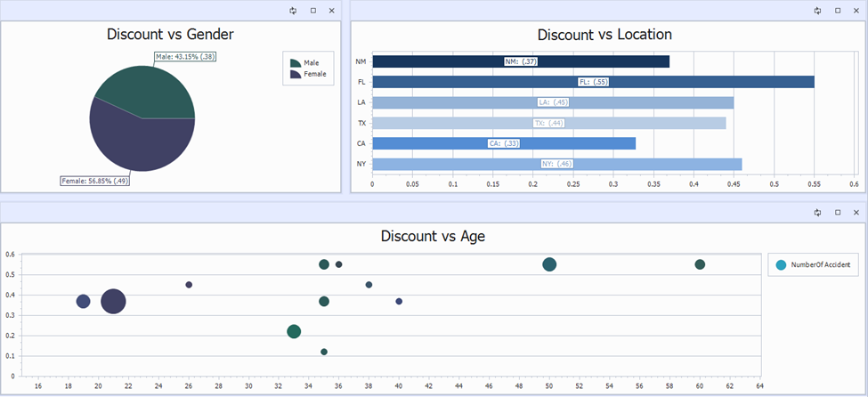Image resolution: width=868 pixels, height=397 pixels.
Task: Select the Female legend marker icon
Action: tap(296, 74)
